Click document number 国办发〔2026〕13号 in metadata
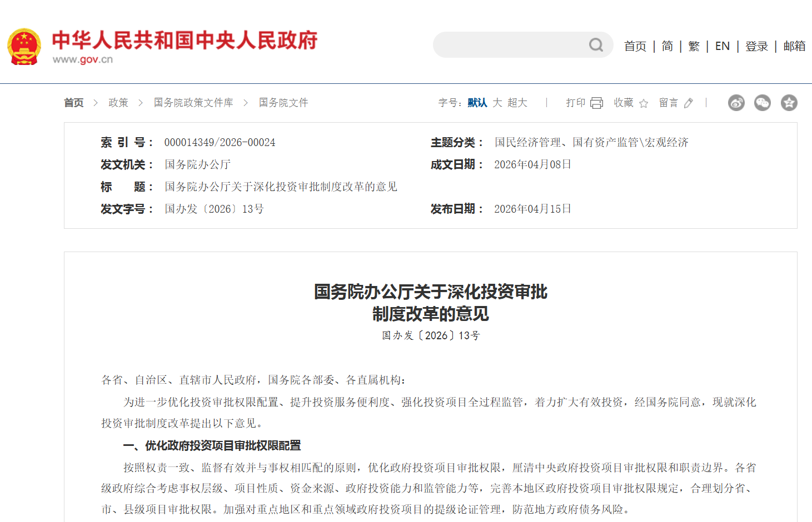The width and height of the screenshot is (812, 522). pos(214,209)
